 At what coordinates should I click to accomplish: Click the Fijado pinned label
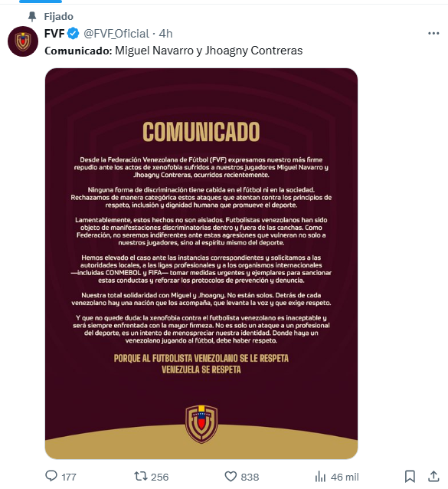58,16
